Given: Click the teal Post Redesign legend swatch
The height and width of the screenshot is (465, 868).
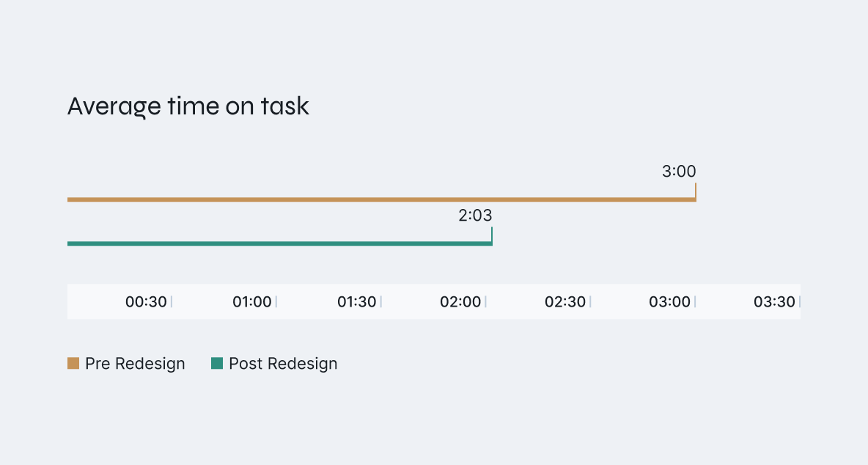Looking at the screenshot, I should pos(217,363).
